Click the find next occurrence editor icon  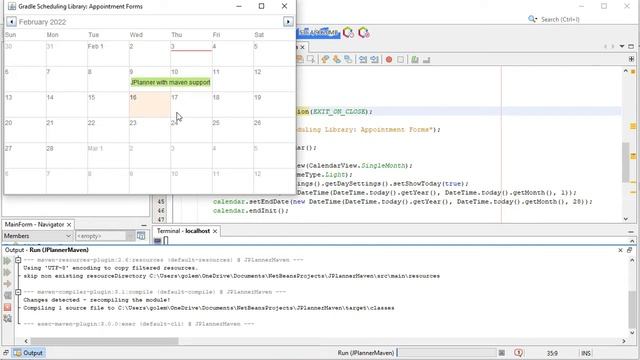[336, 60]
